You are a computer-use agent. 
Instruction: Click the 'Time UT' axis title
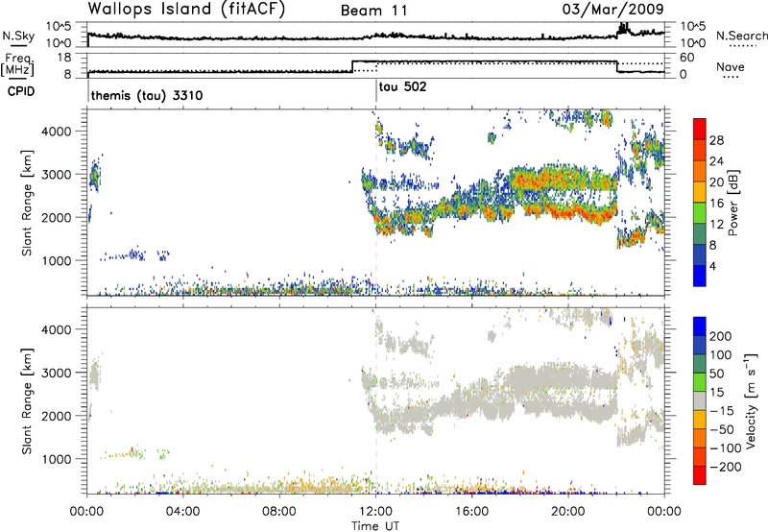click(x=375, y=526)
